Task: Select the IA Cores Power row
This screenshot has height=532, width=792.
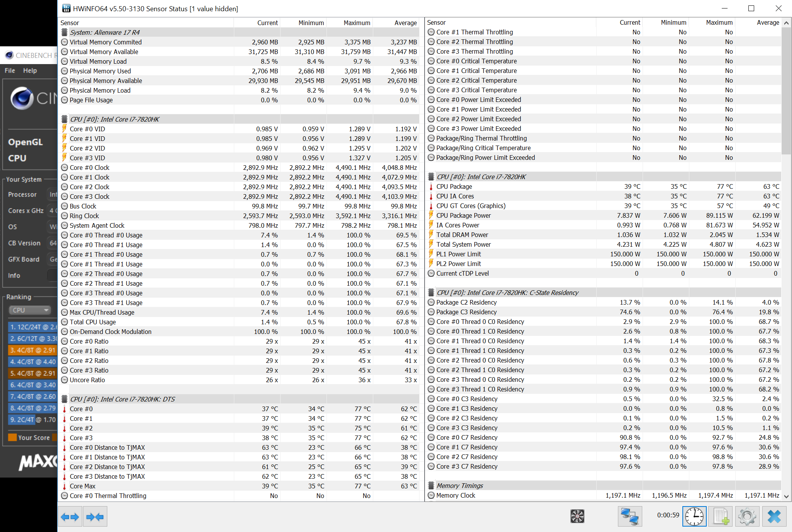Action: (x=604, y=225)
